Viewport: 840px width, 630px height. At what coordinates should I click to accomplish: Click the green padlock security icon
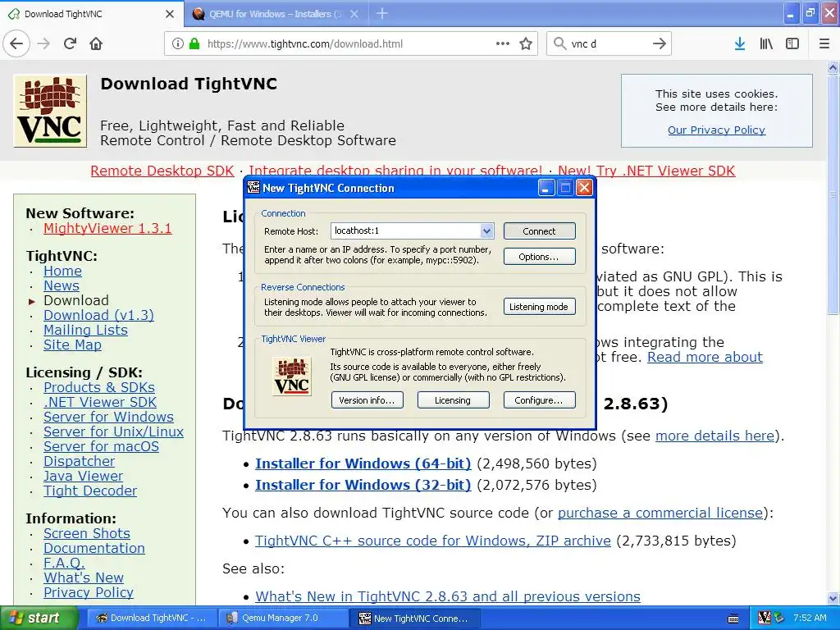tap(194, 43)
